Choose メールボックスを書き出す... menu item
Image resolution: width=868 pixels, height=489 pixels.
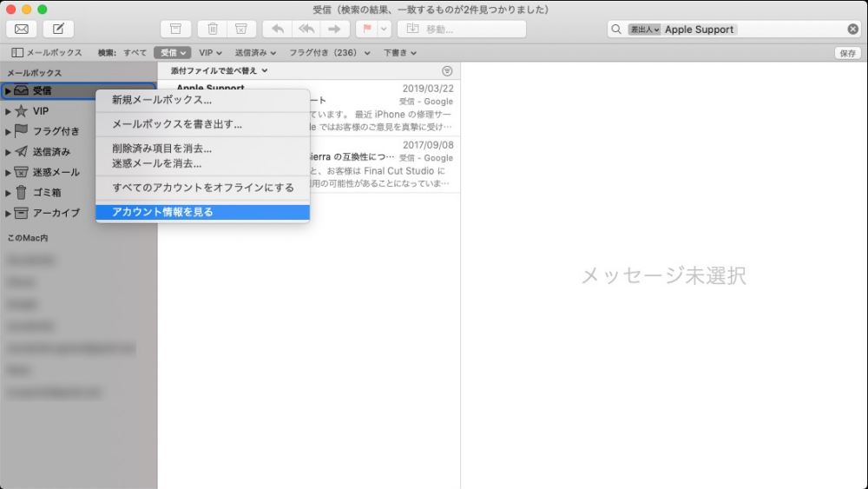click(202, 124)
